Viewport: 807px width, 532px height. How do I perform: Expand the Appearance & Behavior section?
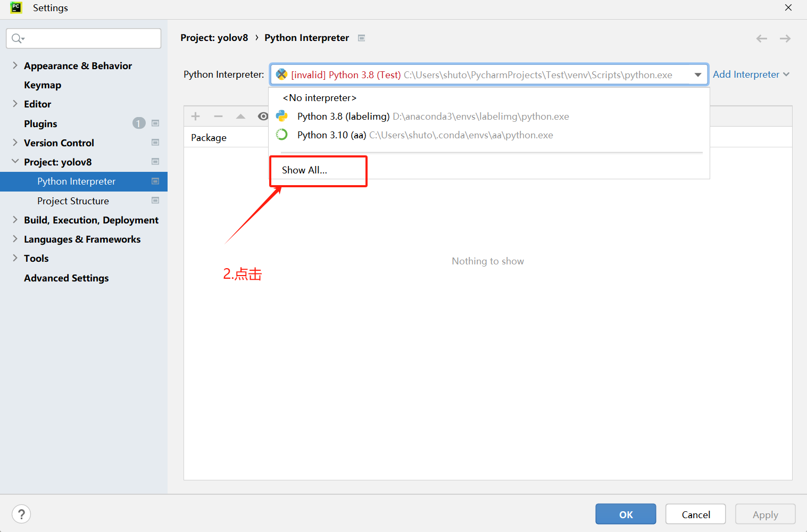click(15, 65)
